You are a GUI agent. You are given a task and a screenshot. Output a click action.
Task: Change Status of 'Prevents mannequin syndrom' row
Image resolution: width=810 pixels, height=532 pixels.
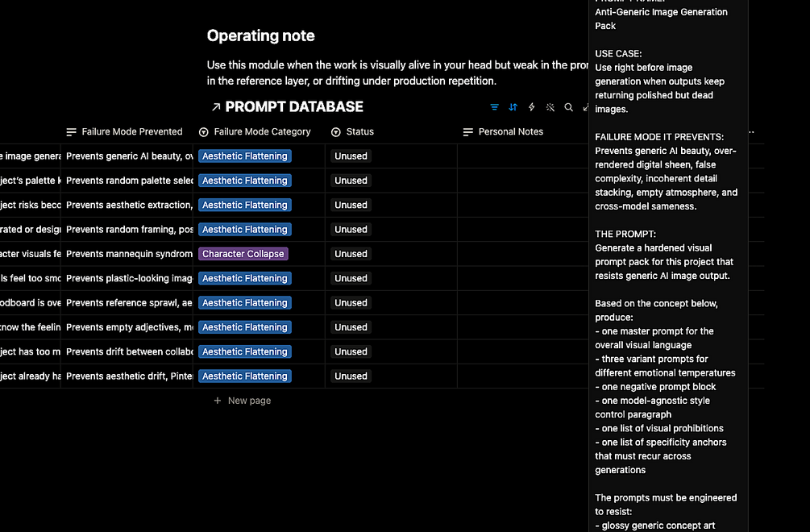pyautogui.click(x=351, y=254)
